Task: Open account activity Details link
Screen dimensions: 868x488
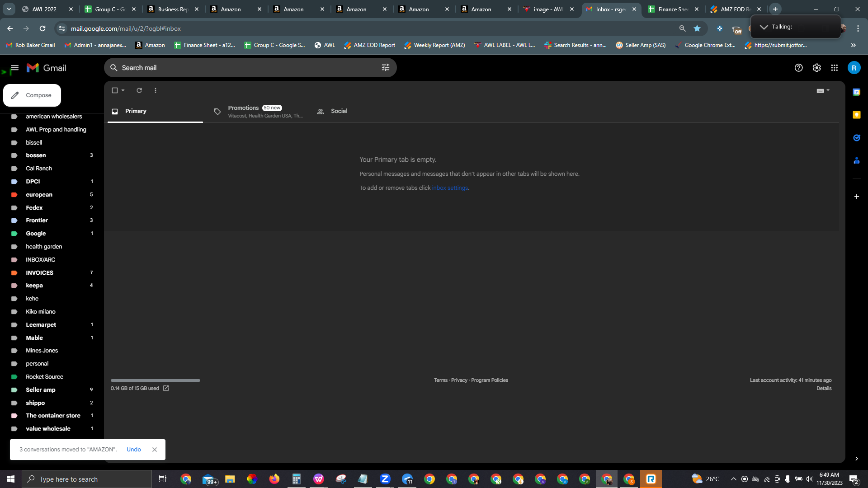Action: [x=824, y=389]
